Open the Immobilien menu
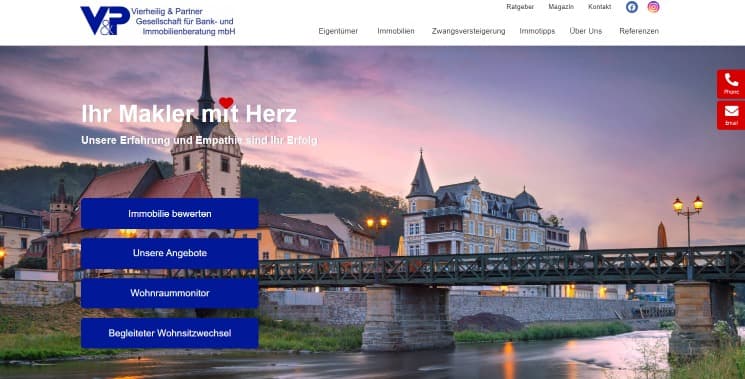 pos(396,31)
